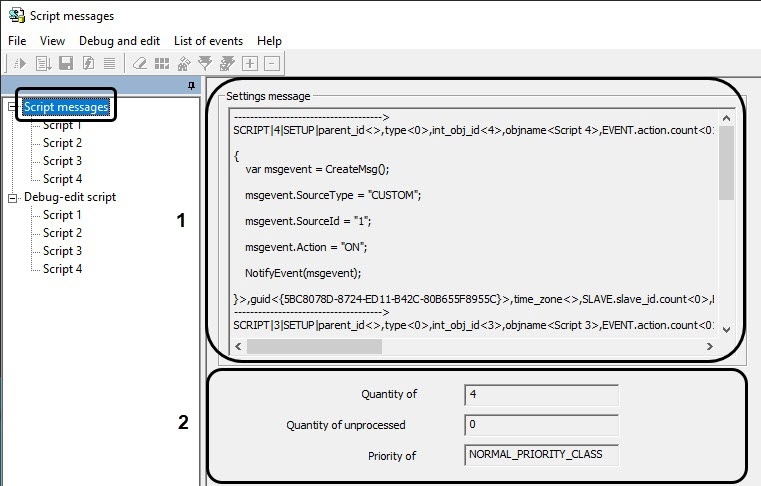
Task: Click the vertical scrollbar down arrow
Action: point(726,329)
